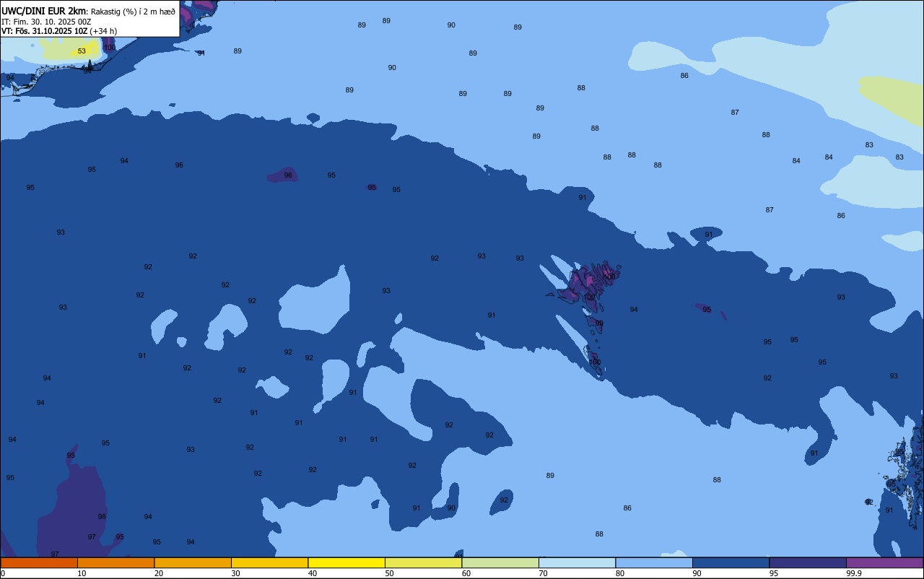924x579 pixels.
Task: Select the 10–20 orange legend segment
Action: point(115,562)
